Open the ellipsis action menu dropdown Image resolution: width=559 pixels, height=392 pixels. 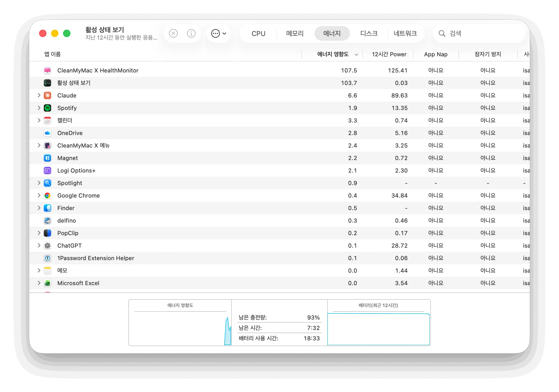pyautogui.click(x=219, y=33)
